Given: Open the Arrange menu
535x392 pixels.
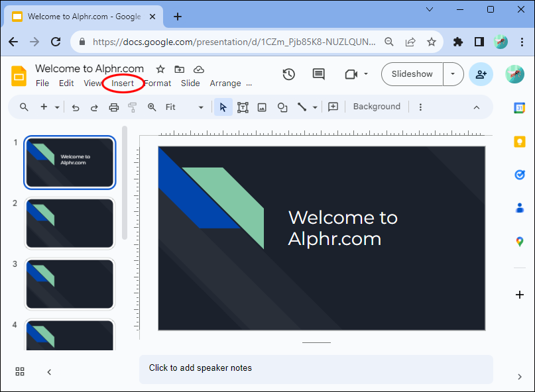Looking at the screenshot, I should click(225, 83).
